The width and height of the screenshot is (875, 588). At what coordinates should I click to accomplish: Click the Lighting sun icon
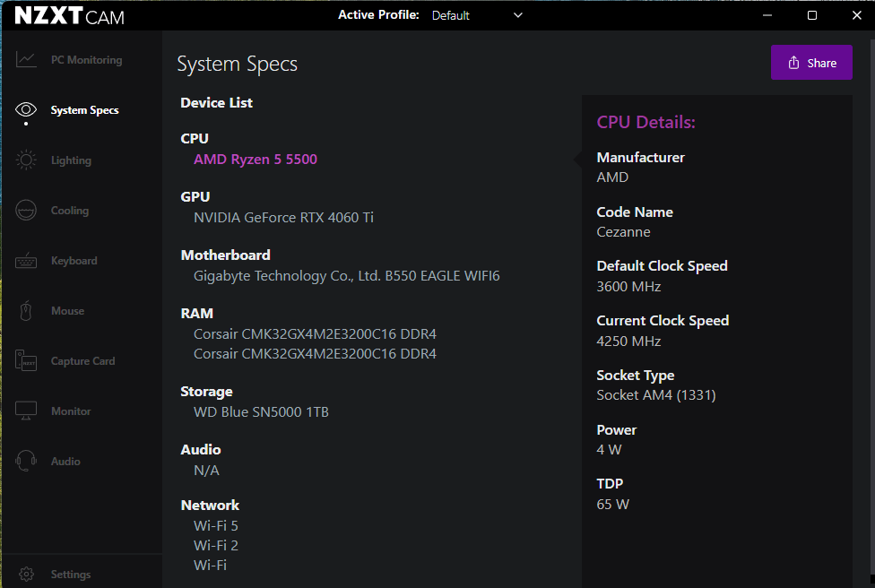point(26,160)
